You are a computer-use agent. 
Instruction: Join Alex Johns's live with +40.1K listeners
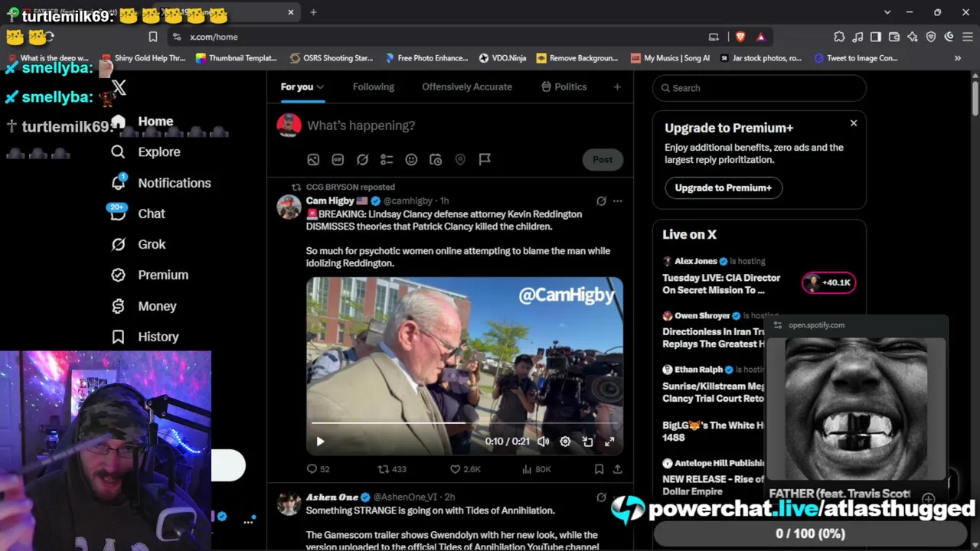pyautogui.click(x=829, y=282)
